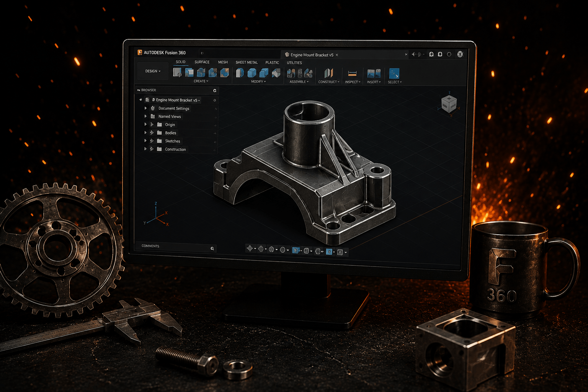This screenshot has height=392, width=588.
Task: Click the last grid icon in the bottom navigation bar
Action: [x=340, y=252]
